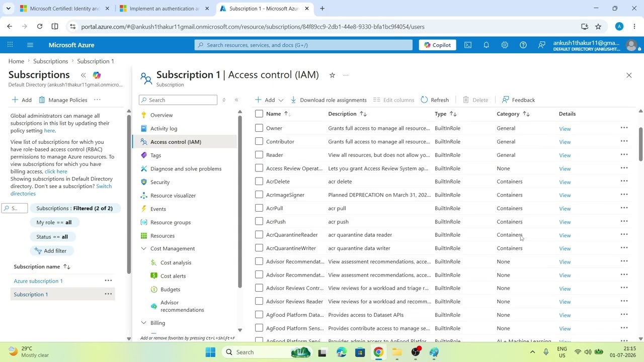Open portal settings gear
644x362 pixels.
click(505, 45)
